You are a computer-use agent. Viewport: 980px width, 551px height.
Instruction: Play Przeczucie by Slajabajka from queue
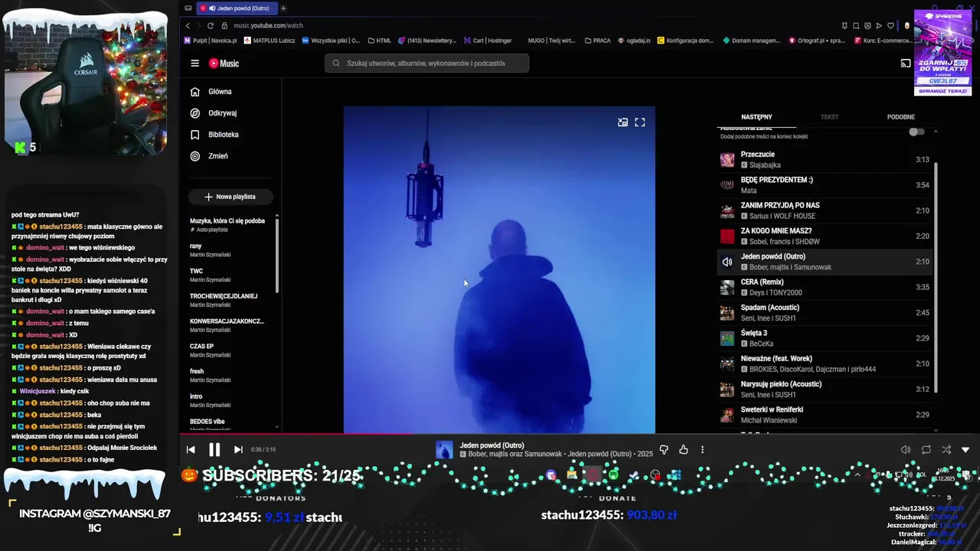pos(825,160)
